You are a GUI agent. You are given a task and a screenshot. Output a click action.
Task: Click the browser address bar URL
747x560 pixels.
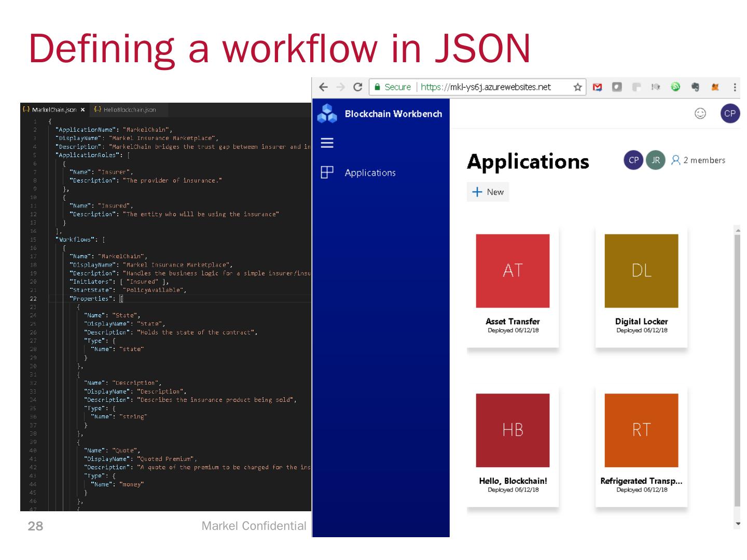[x=485, y=87]
